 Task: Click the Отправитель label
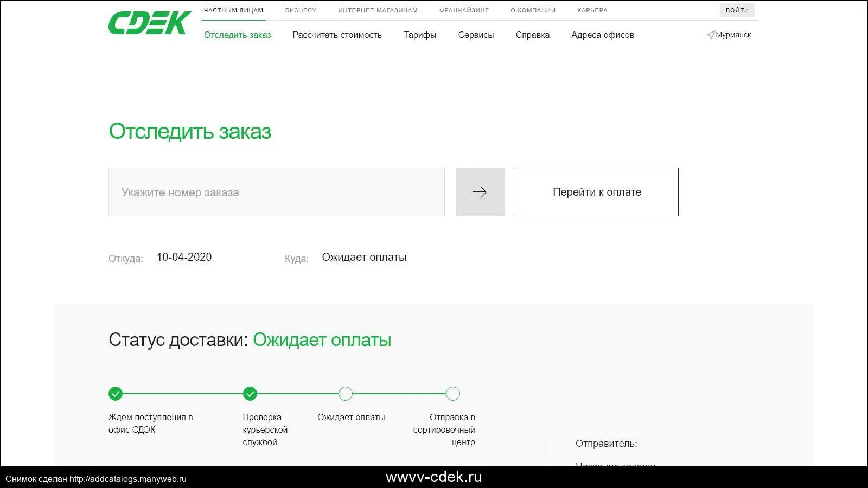[x=607, y=444]
